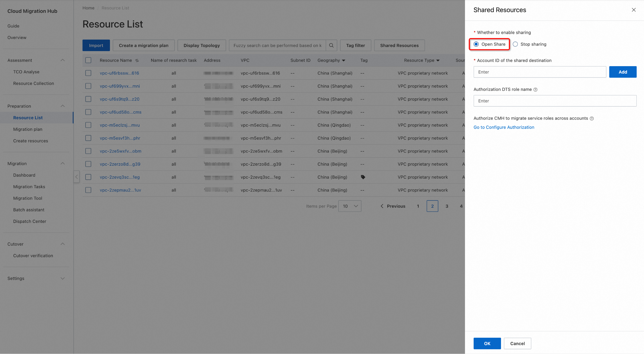Check the box for vpc-2zerzo8d...g39

coord(88,164)
